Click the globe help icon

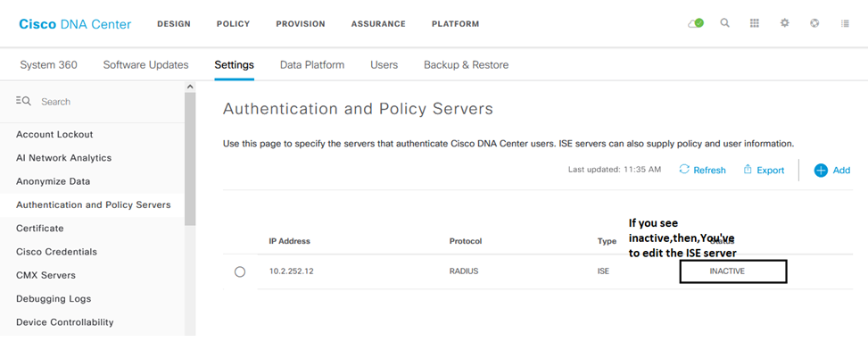(814, 23)
